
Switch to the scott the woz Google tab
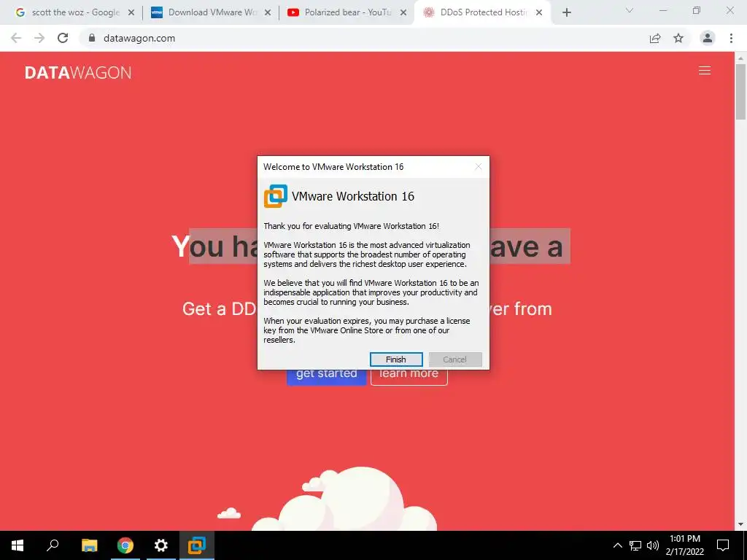pyautogui.click(x=74, y=12)
